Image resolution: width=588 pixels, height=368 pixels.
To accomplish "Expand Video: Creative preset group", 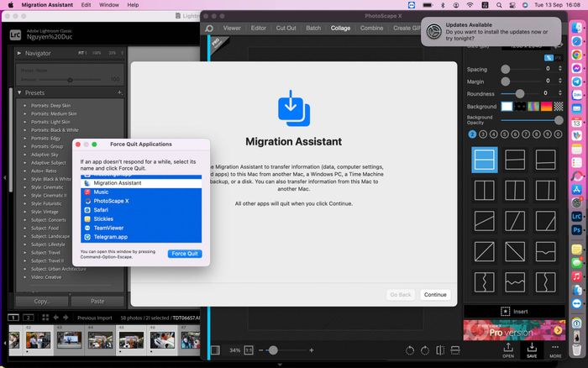I will [x=25, y=277].
